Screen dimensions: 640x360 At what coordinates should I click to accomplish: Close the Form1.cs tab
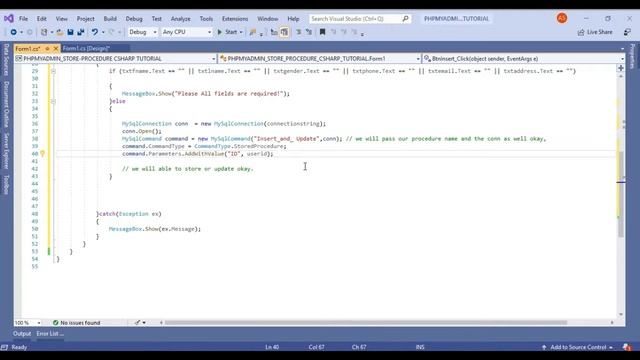click(x=56, y=49)
